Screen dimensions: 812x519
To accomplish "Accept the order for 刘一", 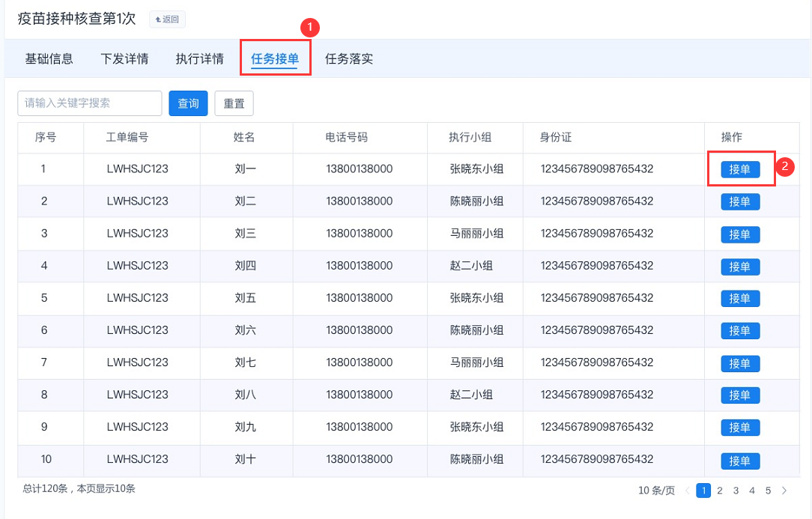I will click(740, 169).
